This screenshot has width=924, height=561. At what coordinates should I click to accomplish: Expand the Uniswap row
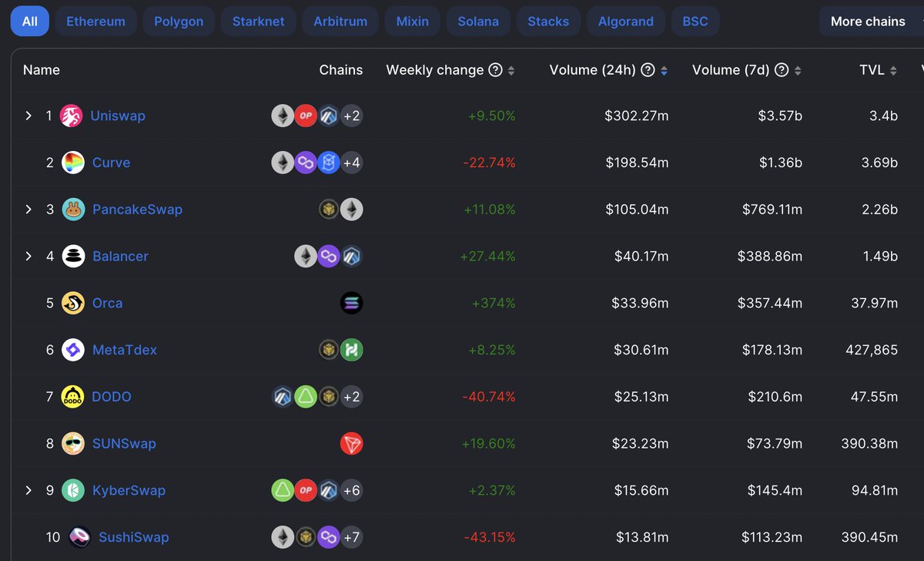(28, 116)
